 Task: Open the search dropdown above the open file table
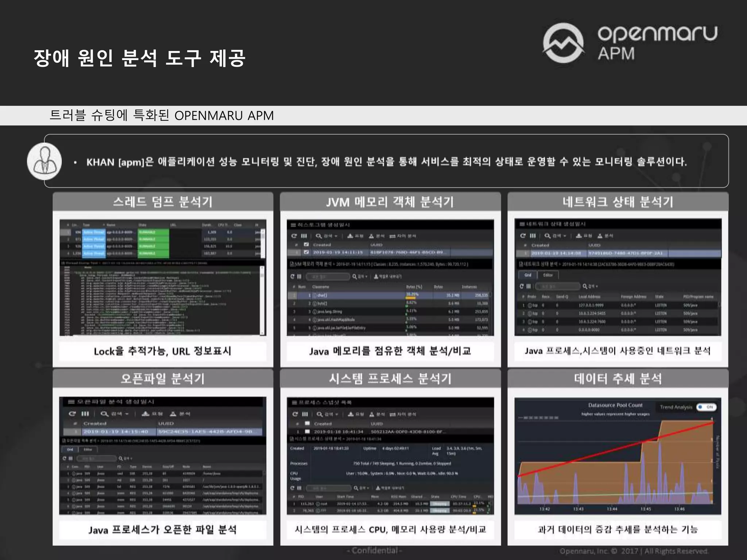[x=125, y=458]
